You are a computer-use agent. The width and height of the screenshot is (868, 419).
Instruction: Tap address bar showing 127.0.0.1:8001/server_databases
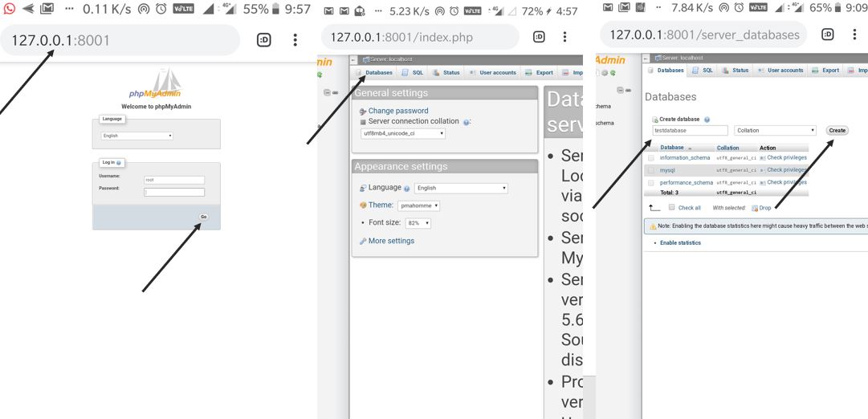[704, 35]
